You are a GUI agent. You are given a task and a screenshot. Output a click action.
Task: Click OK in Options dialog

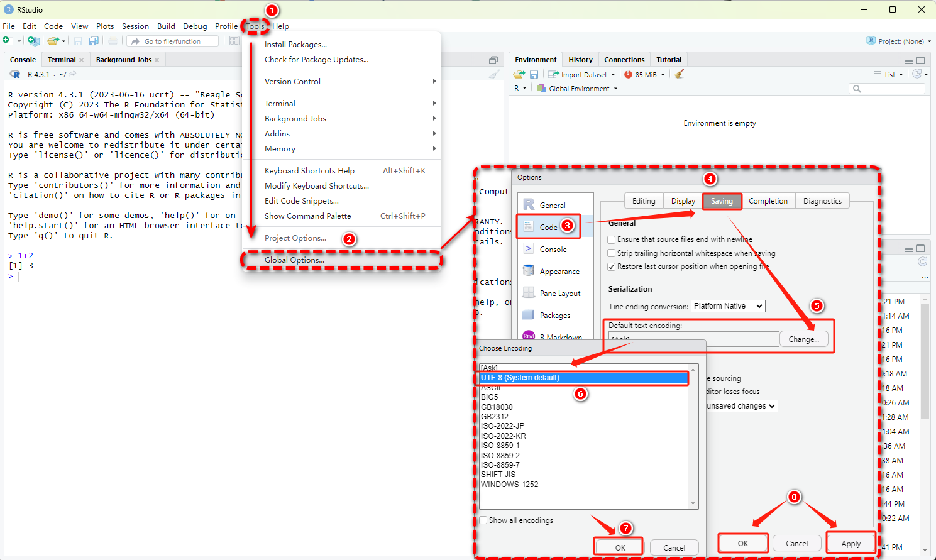tap(742, 543)
